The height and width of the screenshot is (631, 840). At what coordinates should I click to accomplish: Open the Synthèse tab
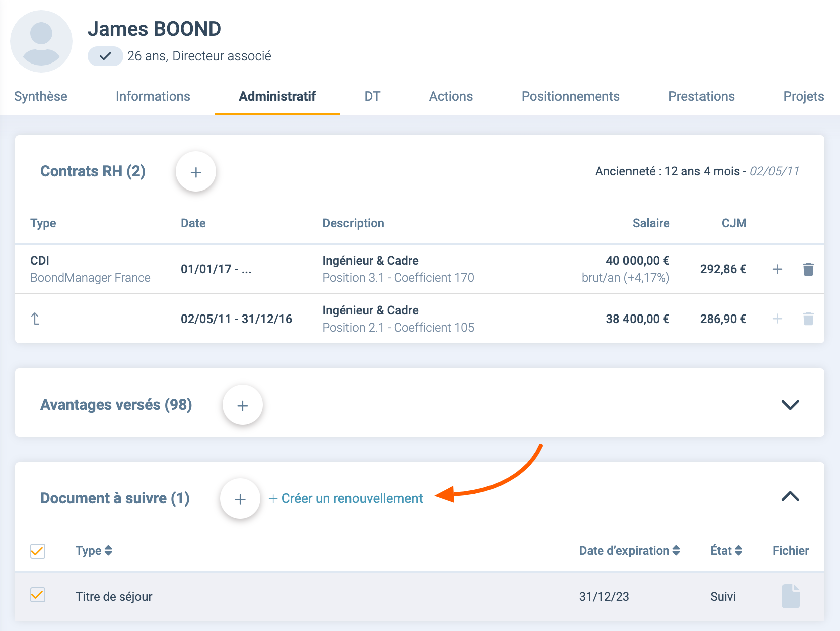[x=41, y=96]
